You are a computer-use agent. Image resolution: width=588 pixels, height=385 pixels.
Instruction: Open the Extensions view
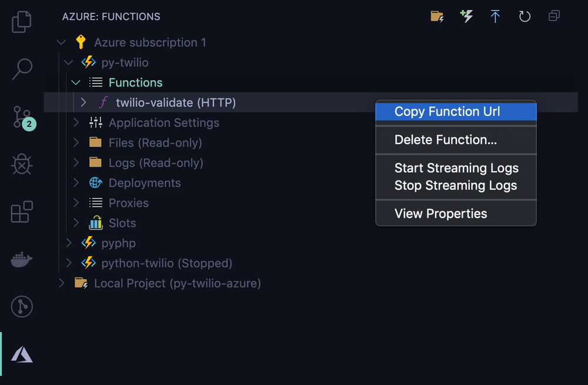pyautogui.click(x=21, y=212)
